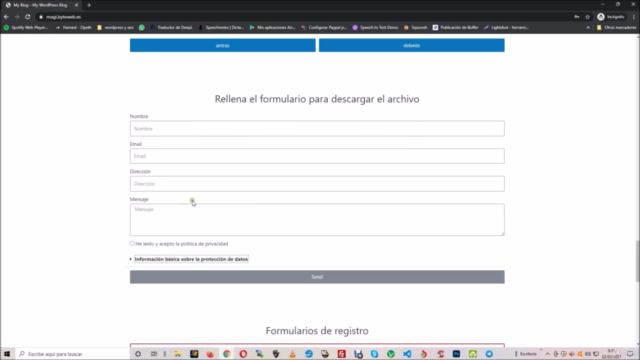This screenshot has width=640, height=360.
Task: Open the Harvest - Opeth bookmark
Action: point(73,27)
